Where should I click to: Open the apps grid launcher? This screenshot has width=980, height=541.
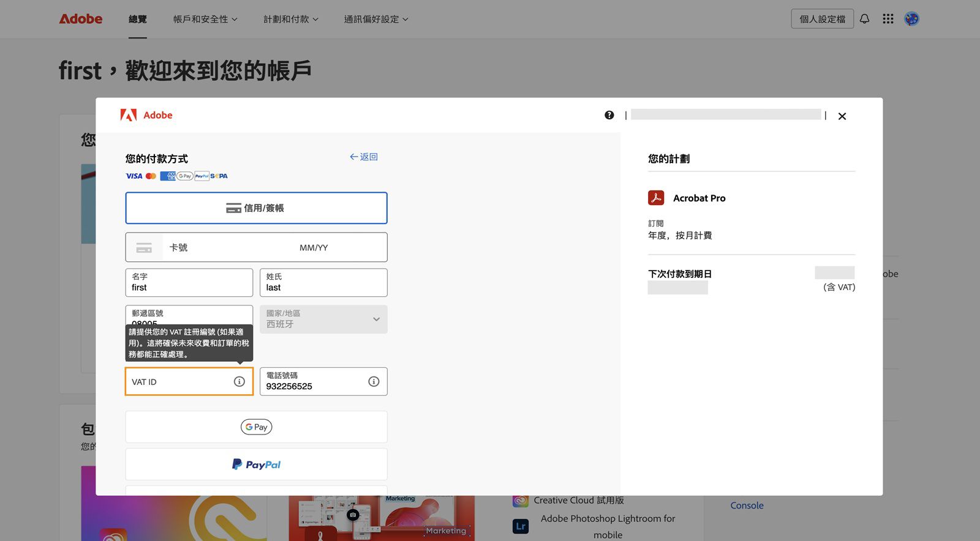pyautogui.click(x=888, y=19)
